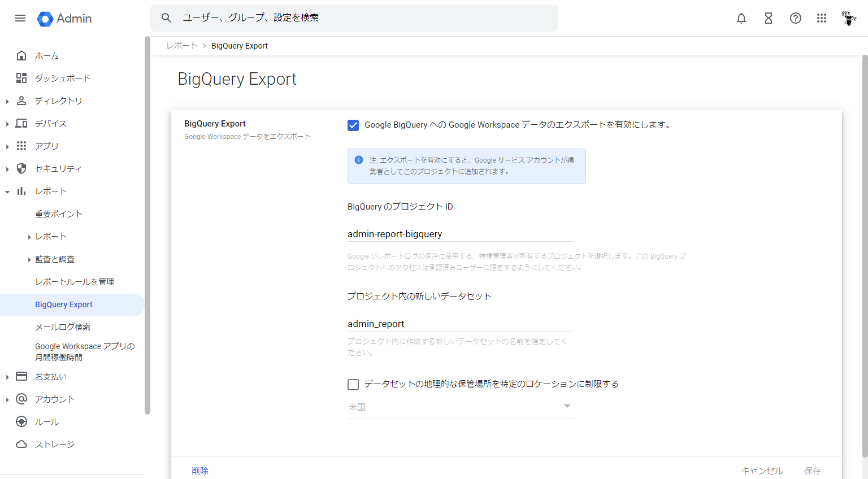This screenshot has height=479, width=868.
Task: Open the account profile avatar
Action: tap(849, 18)
